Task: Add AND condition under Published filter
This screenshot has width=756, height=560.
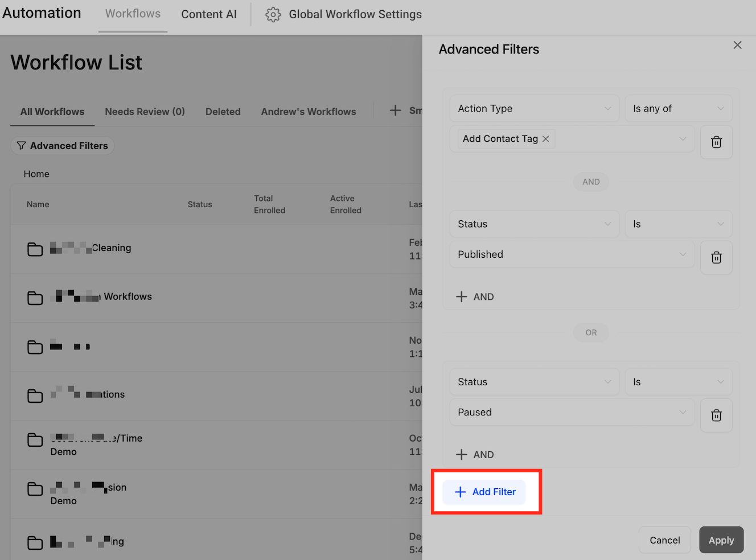Action: (x=475, y=297)
